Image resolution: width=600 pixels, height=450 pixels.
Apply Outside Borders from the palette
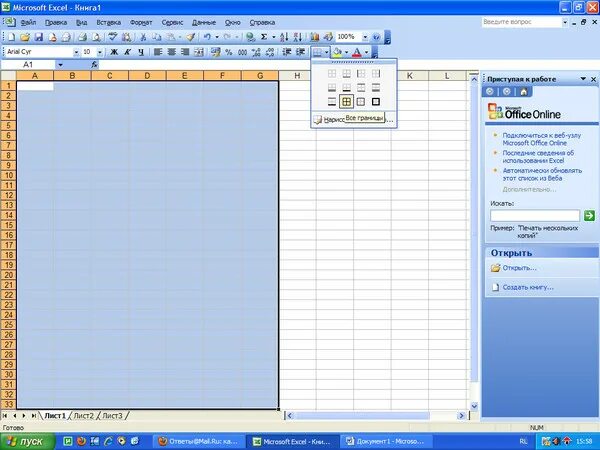361,102
